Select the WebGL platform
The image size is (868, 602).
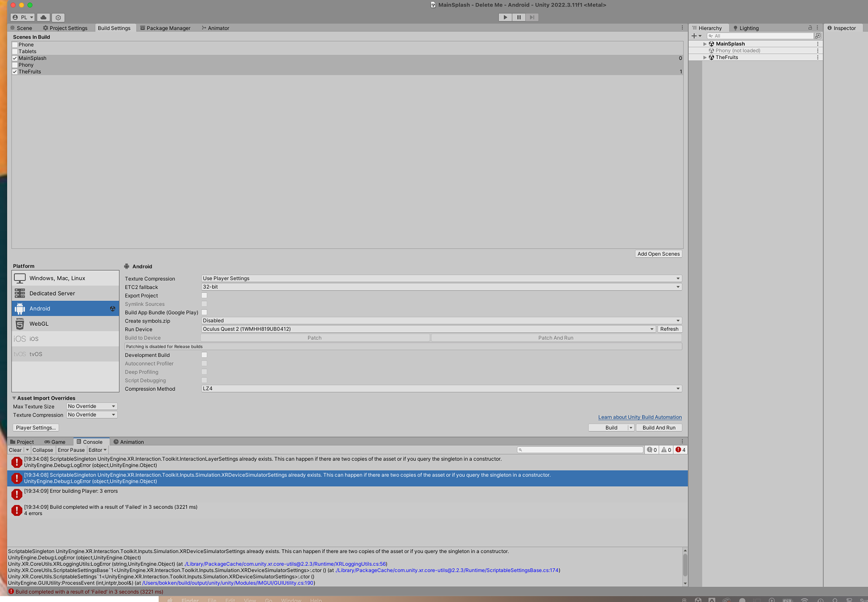66,324
